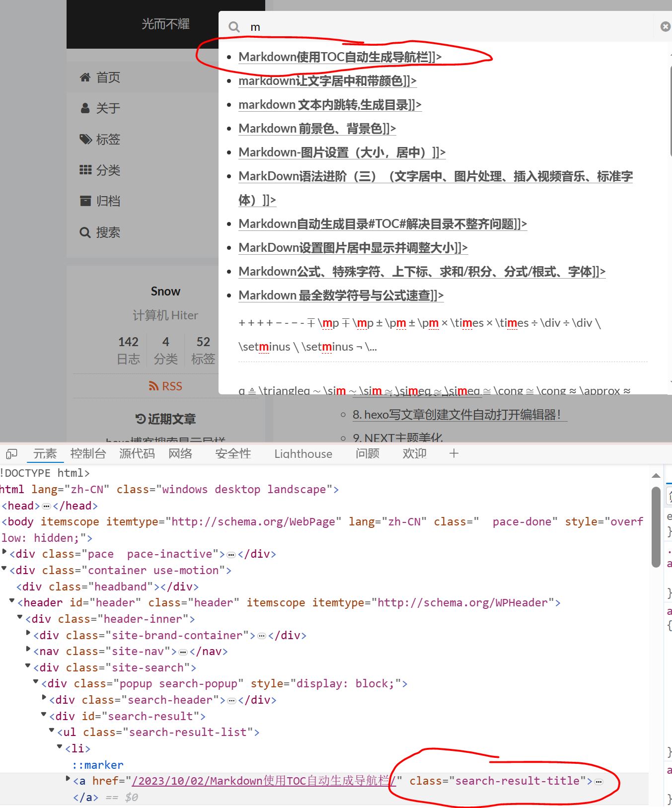Collapse the div container use-motion node
The height and width of the screenshot is (808, 672).
click(4, 569)
